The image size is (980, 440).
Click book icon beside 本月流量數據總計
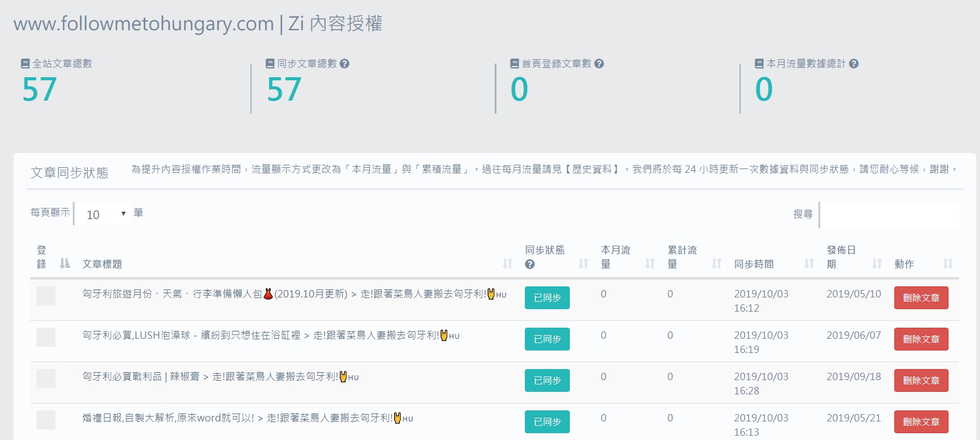(759, 64)
